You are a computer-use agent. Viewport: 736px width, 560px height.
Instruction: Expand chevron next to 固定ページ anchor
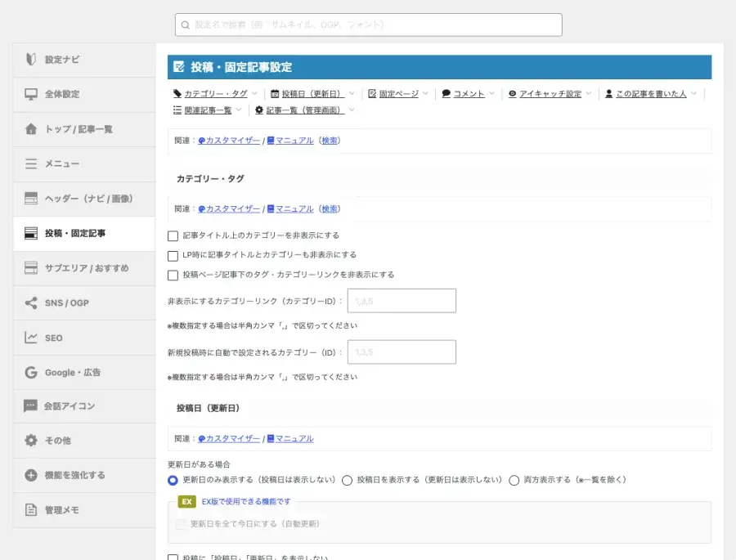tap(425, 93)
